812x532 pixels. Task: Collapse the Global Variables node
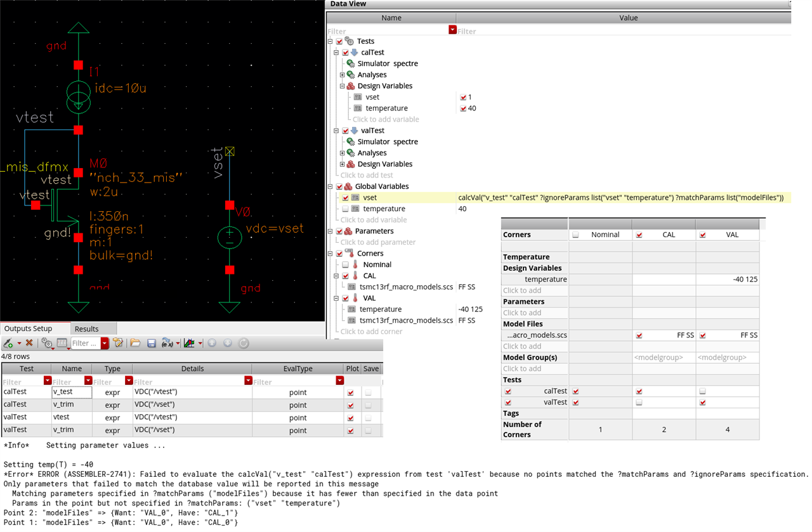tap(331, 186)
